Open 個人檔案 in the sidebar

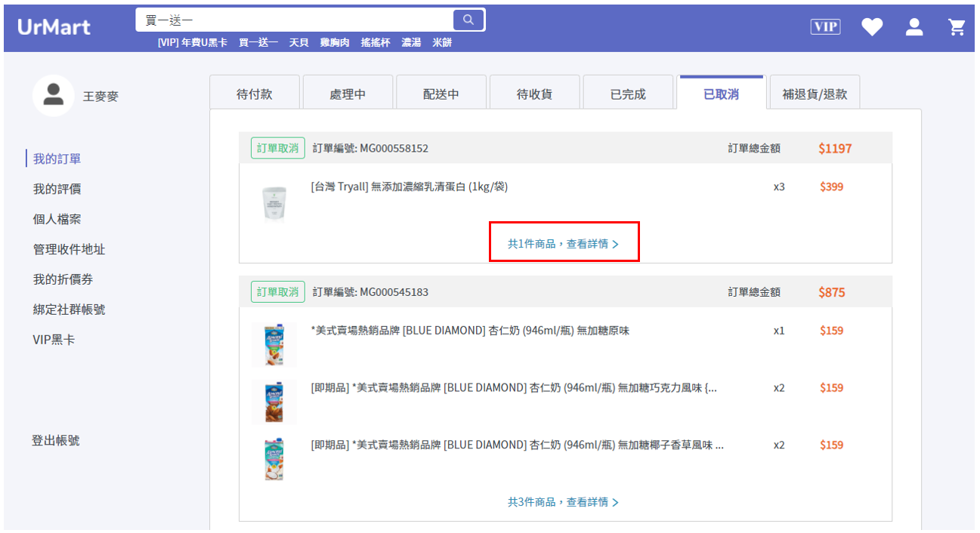click(x=57, y=219)
